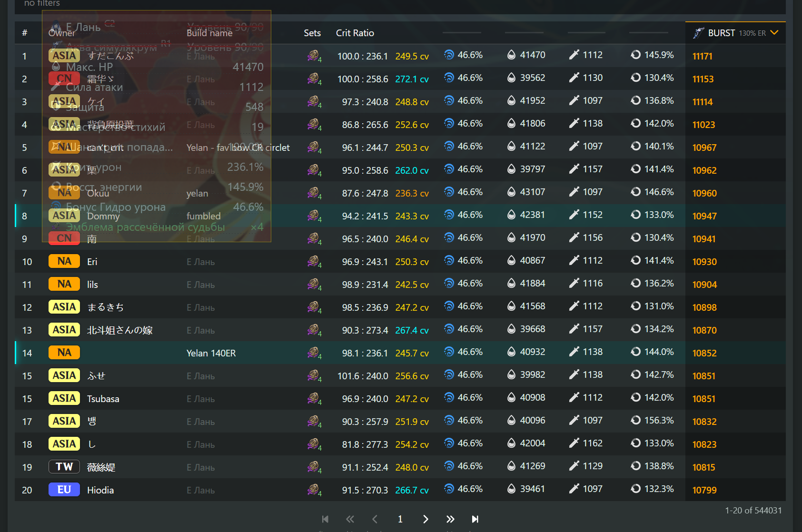Click the Hydro damage icon in row 2
Viewport: 802px width, 532px height.
449,78
